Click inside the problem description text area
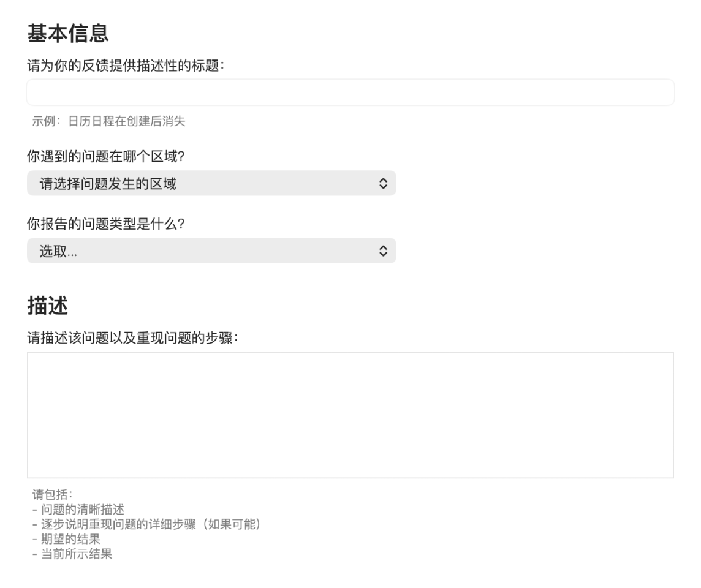701x588 pixels. 350,415
